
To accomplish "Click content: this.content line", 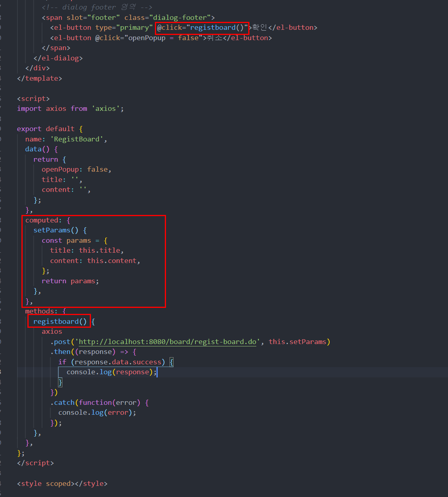I will coord(95,261).
